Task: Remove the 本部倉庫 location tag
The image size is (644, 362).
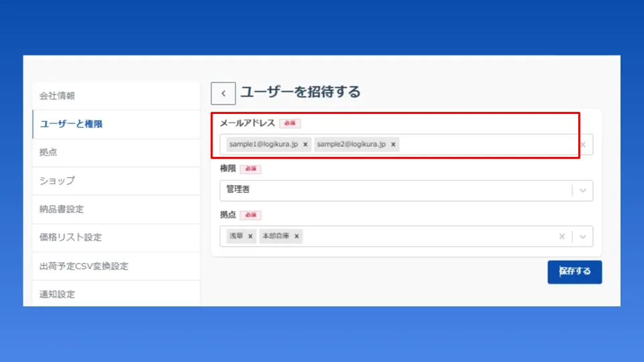Action: click(297, 237)
